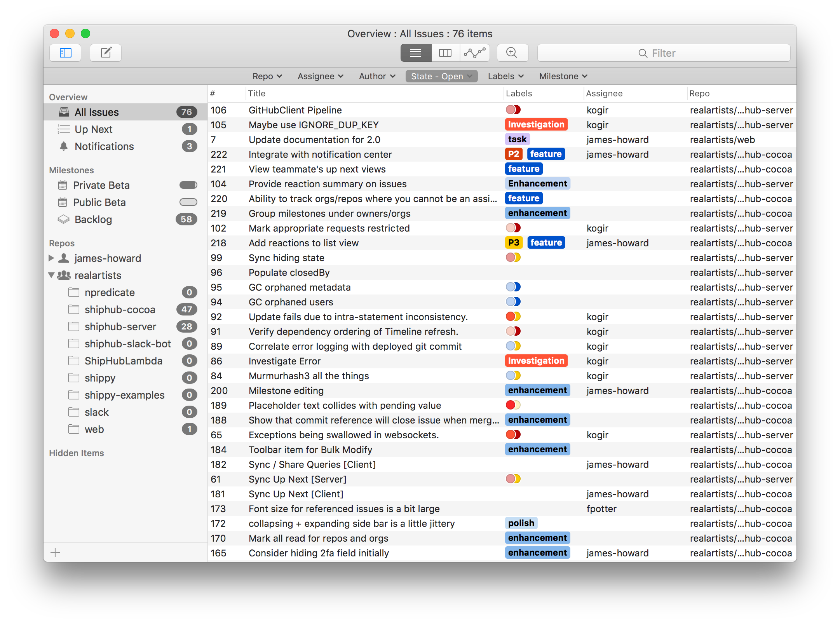Sort by the Assignee column header
This screenshot has height=624, width=840.
click(x=635, y=93)
